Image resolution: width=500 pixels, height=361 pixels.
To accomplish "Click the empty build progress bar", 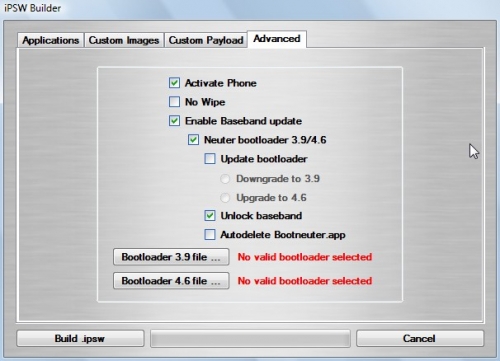I will click(x=250, y=339).
